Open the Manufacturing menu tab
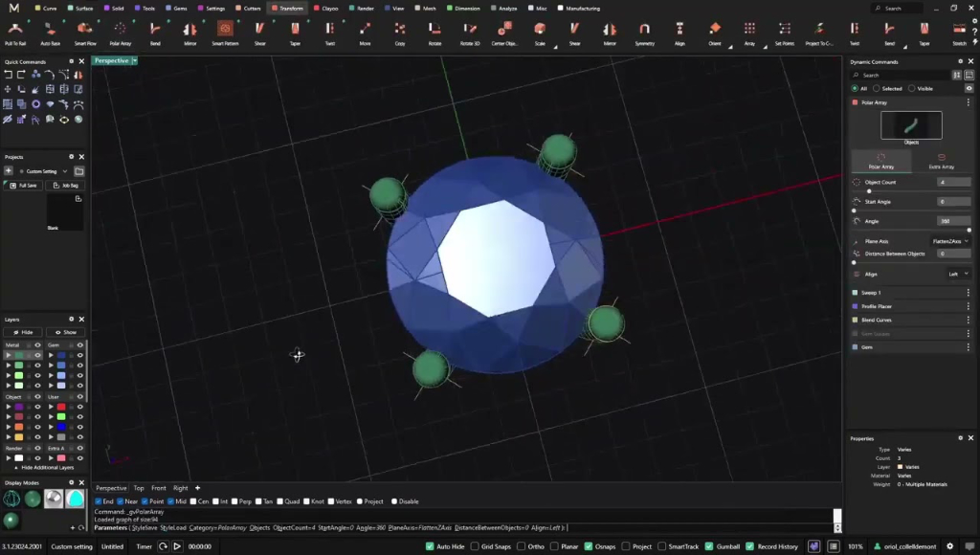This screenshot has height=555, width=980. (x=579, y=8)
